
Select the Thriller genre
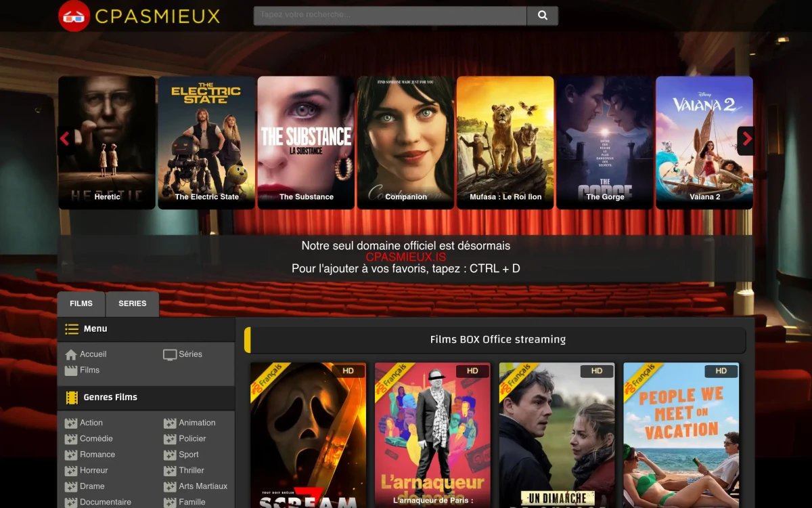191,471
